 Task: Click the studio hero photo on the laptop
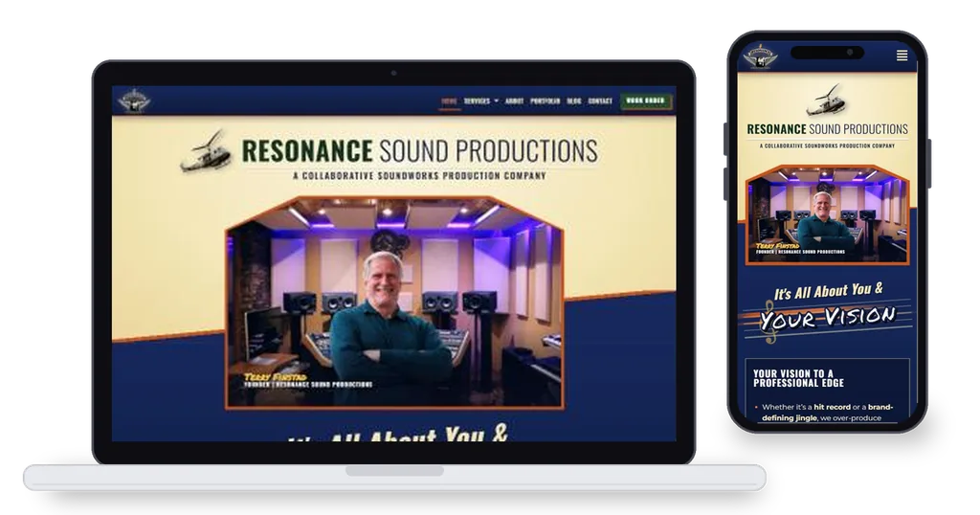point(394,302)
